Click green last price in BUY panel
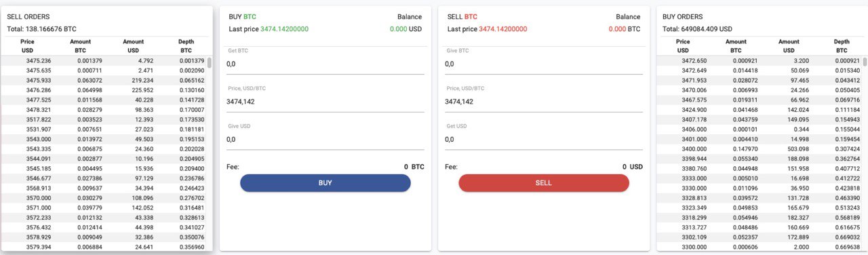This screenshot has height=255, width=868. coord(285,29)
